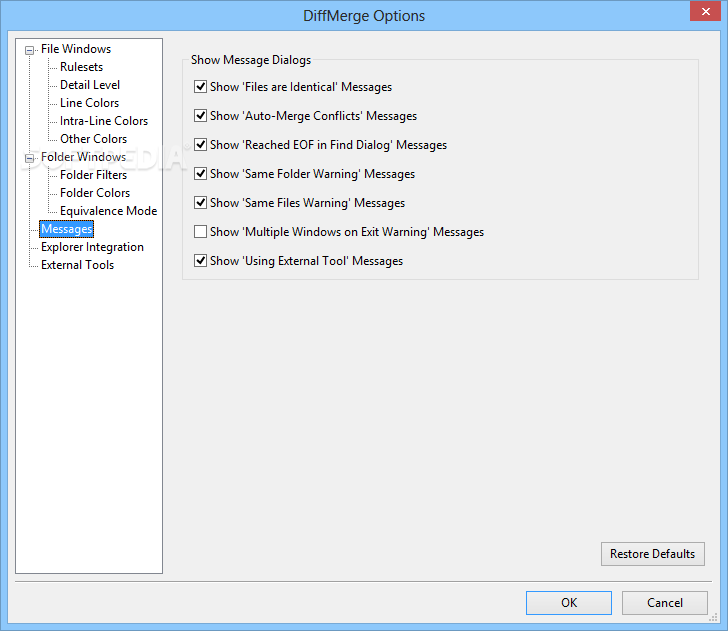Collapse the Folder Windows tree node
The image size is (728, 631).
coord(29,158)
